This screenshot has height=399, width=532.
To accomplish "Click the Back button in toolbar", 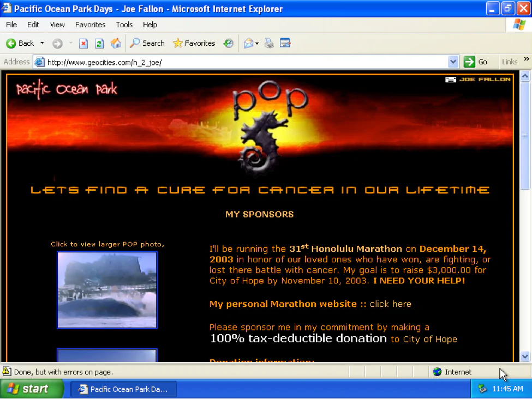I will click(x=20, y=44).
